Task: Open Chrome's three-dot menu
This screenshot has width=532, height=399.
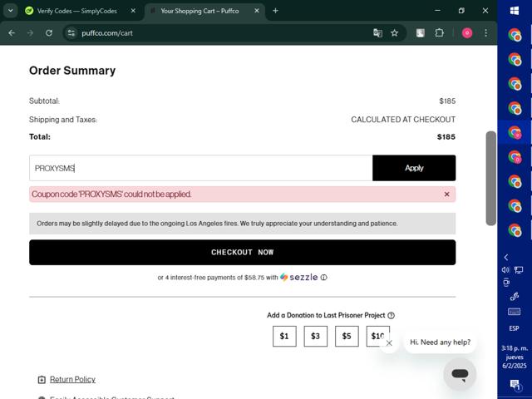Action: [x=485, y=33]
